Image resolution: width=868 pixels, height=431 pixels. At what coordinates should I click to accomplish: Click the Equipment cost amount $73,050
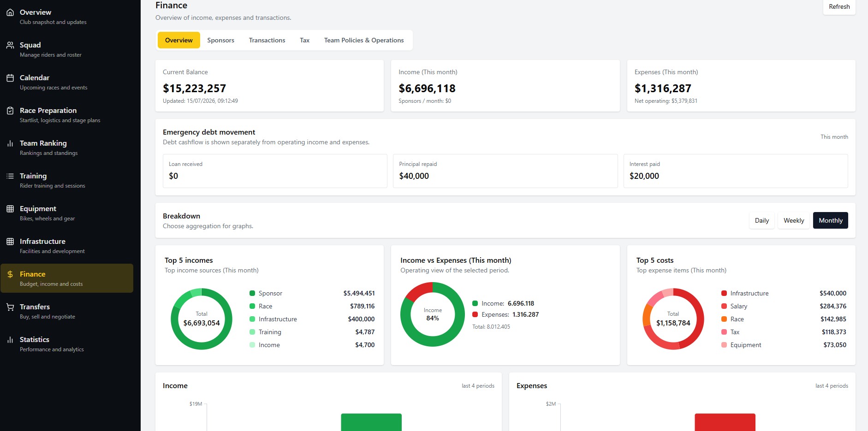(x=835, y=345)
